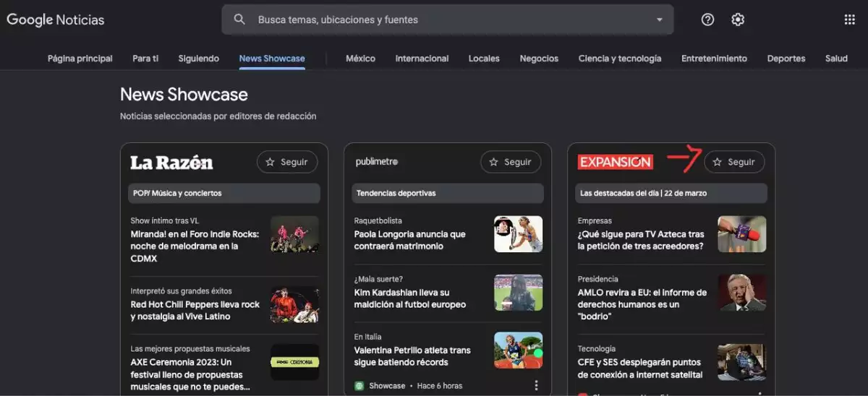
Task: Click the News Showcase page heading
Action: [184, 95]
